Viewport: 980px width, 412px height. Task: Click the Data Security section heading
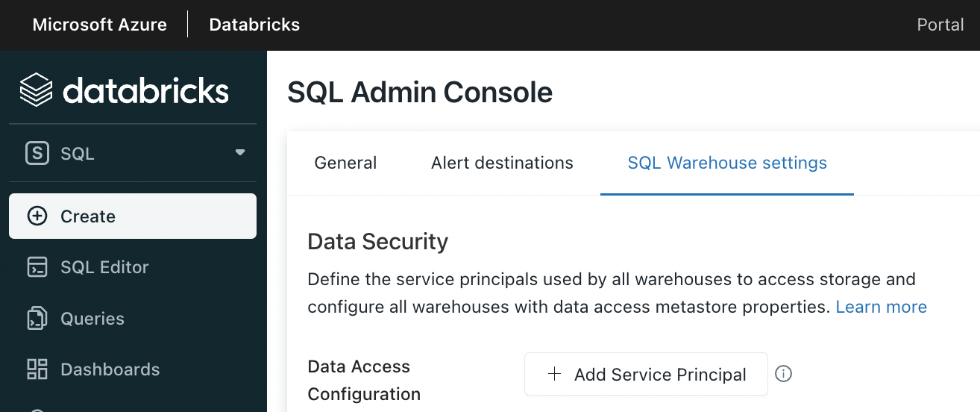[x=377, y=242]
